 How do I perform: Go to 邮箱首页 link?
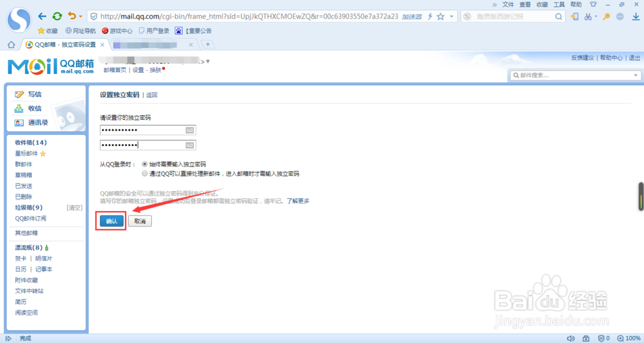pos(115,70)
